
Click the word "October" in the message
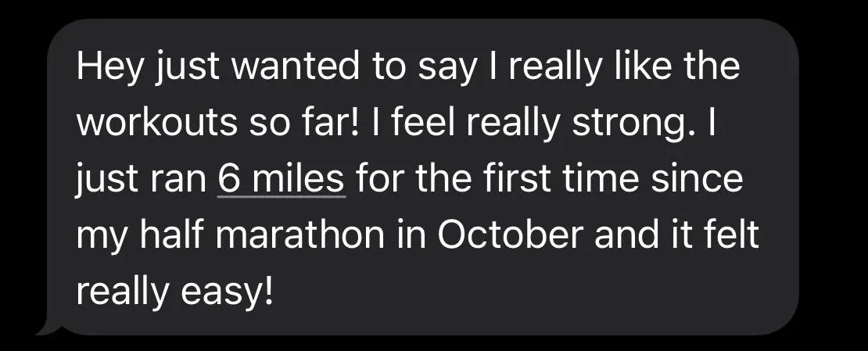(511, 235)
